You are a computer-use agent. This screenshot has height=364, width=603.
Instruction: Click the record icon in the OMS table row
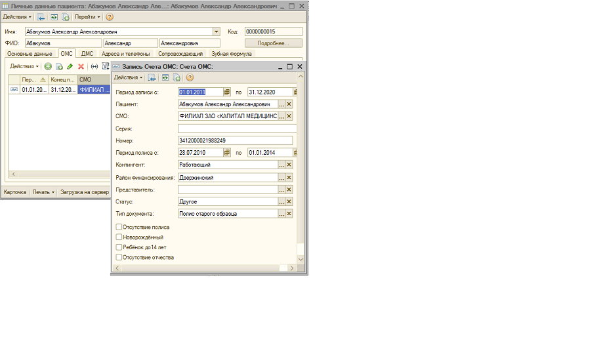pos(14,90)
